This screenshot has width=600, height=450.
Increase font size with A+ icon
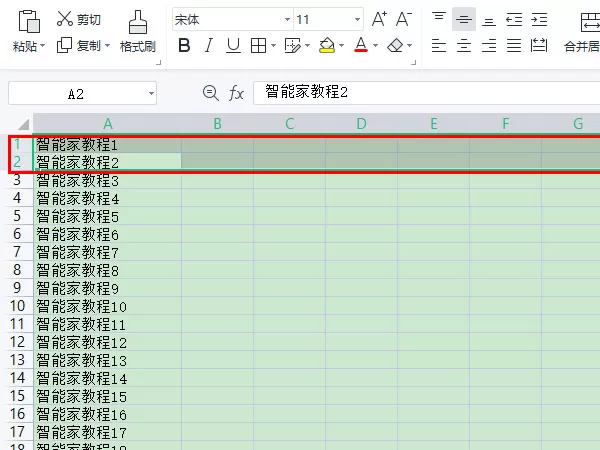coord(379,19)
